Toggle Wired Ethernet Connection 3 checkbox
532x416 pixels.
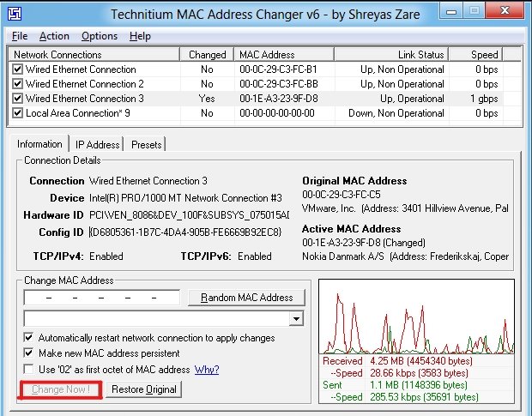[x=17, y=99]
